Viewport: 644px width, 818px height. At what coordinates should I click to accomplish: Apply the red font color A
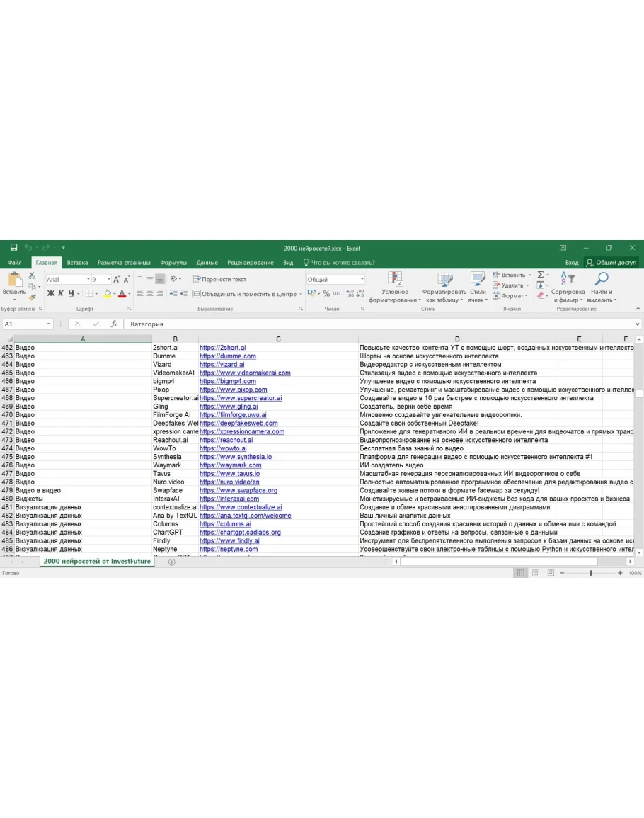click(122, 294)
